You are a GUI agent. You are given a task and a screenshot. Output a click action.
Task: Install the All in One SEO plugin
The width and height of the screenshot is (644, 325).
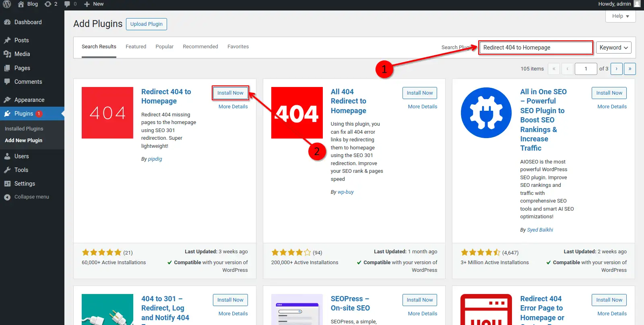tap(609, 93)
